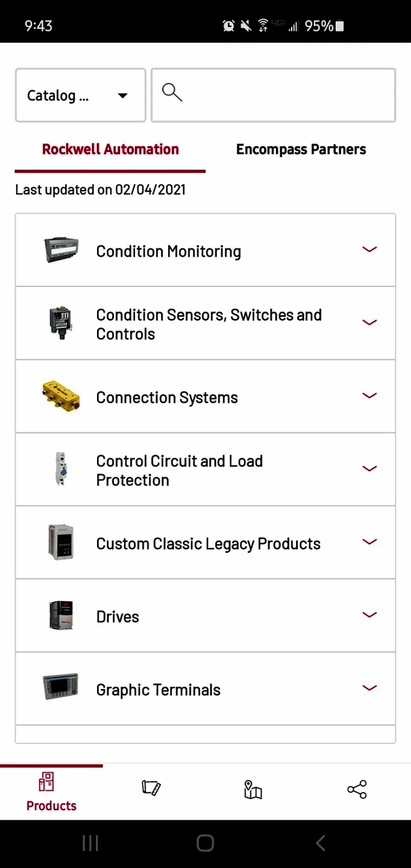411x868 pixels.
Task: Open the Catalog dropdown selector
Action: tap(81, 95)
